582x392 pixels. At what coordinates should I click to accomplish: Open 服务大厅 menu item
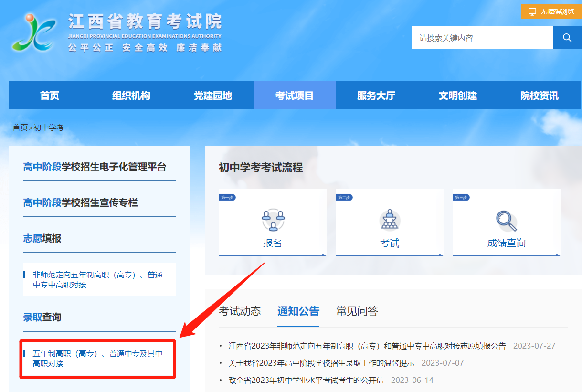pyautogui.click(x=376, y=95)
